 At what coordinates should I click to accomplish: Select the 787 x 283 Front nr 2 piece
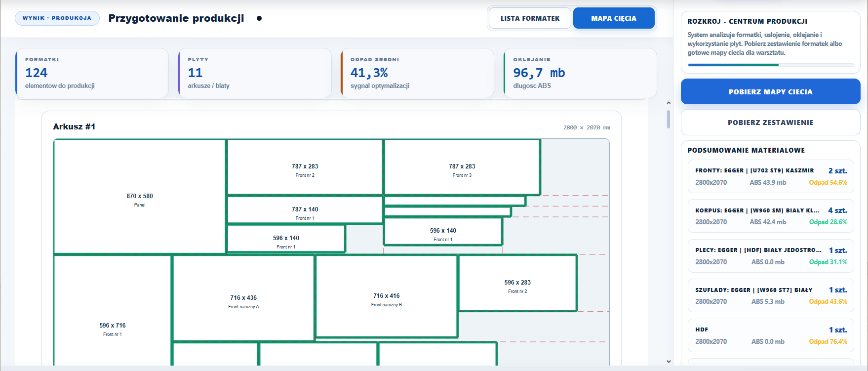pyautogui.click(x=305, y=167)
